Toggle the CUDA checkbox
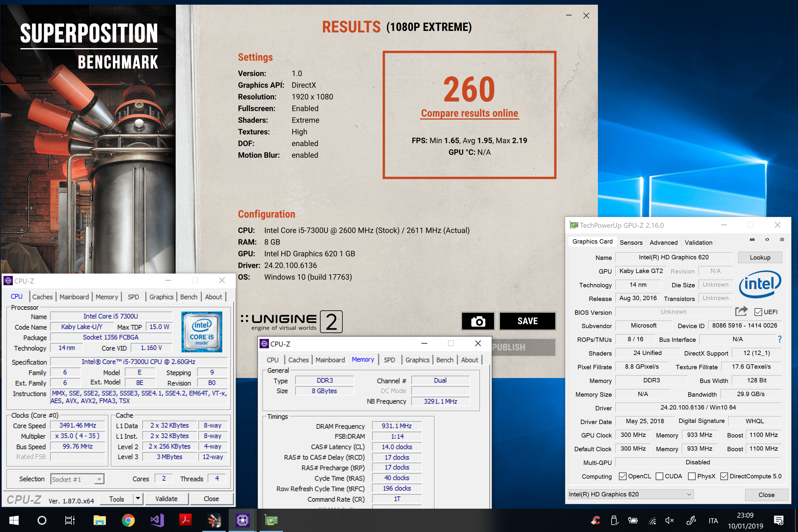 click(659, 476)
